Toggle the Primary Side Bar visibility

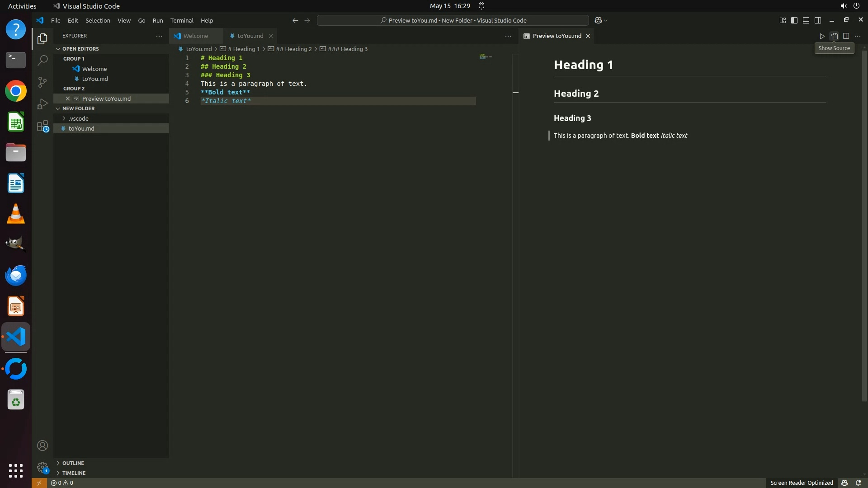[794, 20]
